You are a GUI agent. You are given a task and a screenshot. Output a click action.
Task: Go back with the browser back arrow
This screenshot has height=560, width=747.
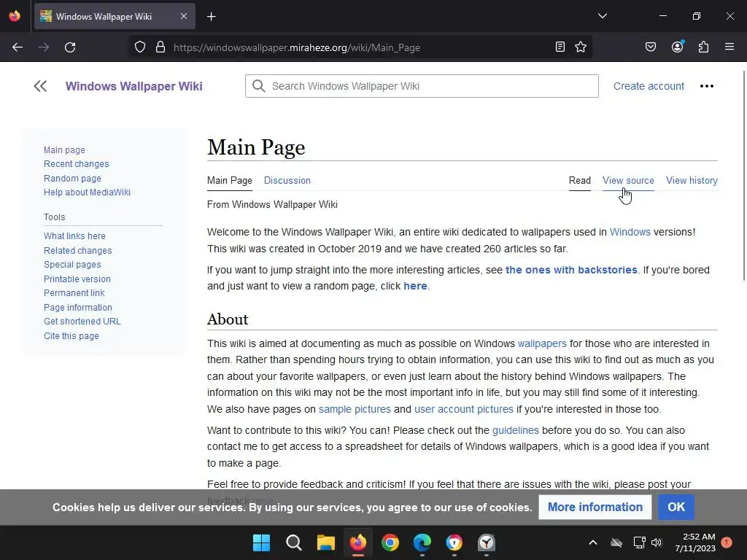(18, 47)
